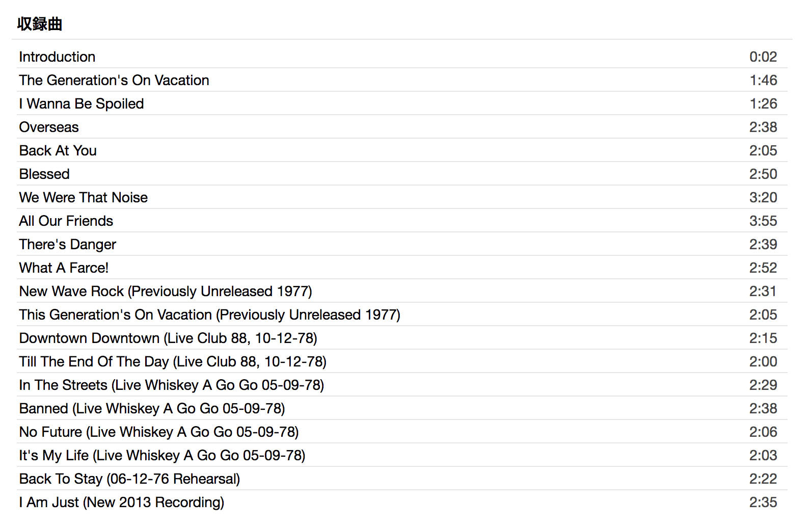Open the Overseas track
Screen dimensions: 812x526
[x=49, y=127]
